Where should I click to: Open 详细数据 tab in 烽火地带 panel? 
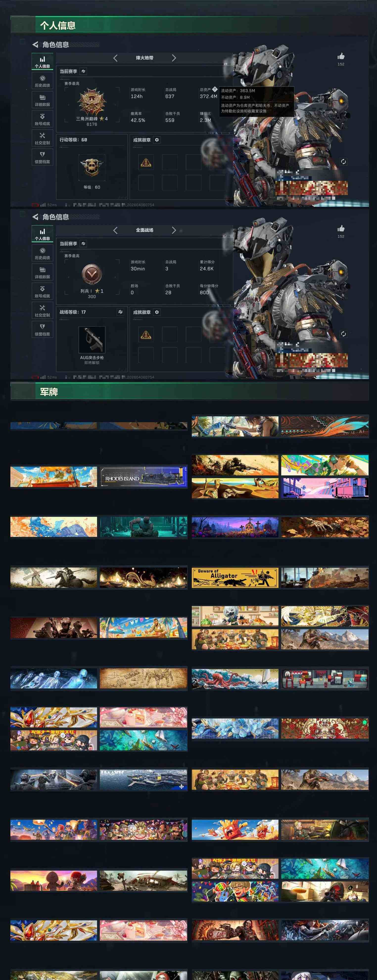42,100
